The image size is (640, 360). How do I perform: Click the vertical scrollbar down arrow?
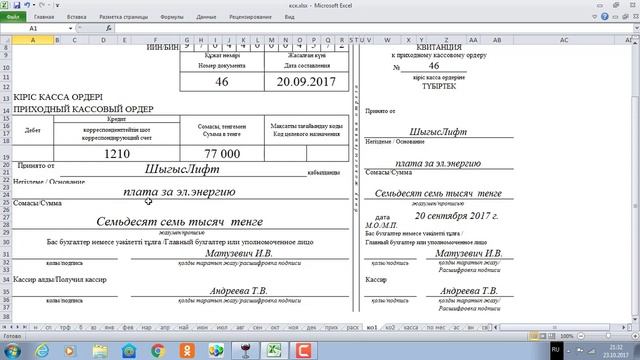point(636,320)
